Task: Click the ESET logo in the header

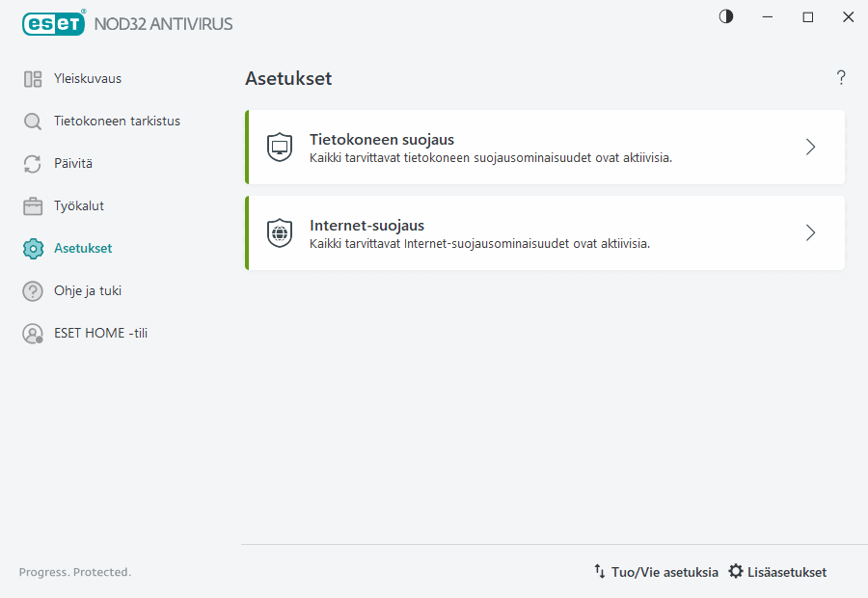Action: [x=53, y=23]
